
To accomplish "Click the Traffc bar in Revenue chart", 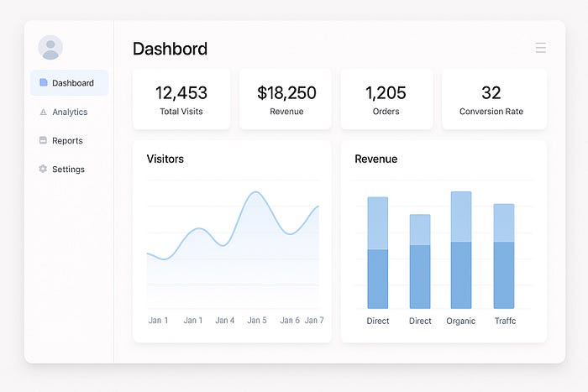I will click(x=504, y=256).
